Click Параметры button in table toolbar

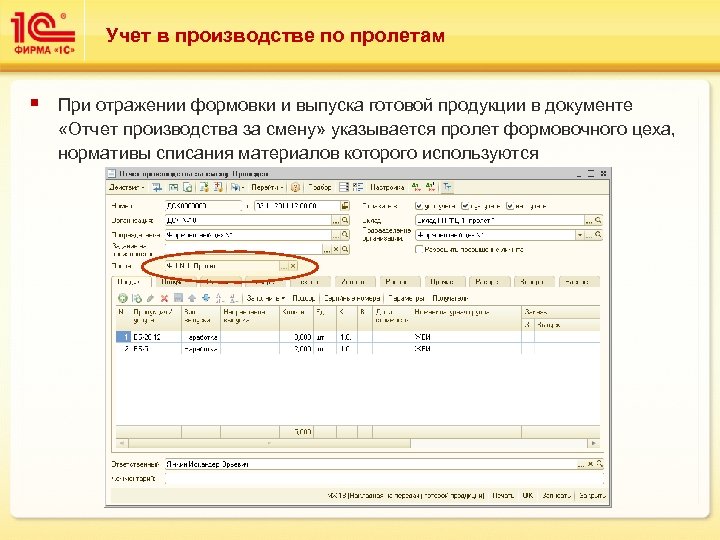pos(406,298)
